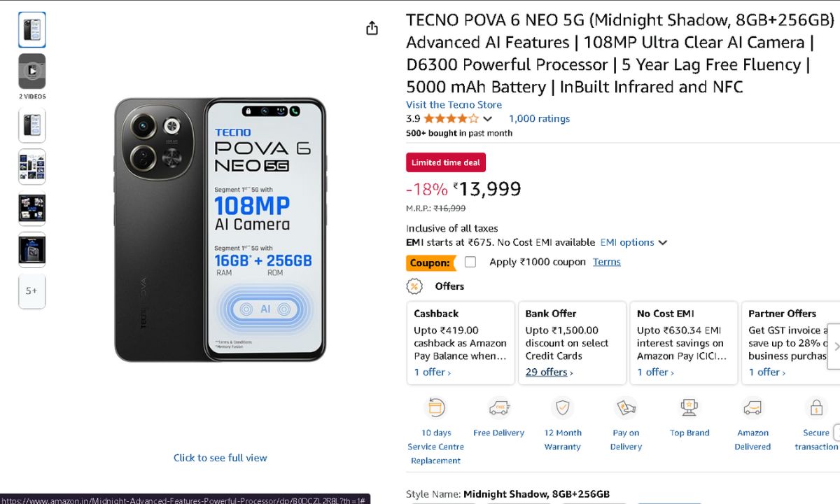
Task: Expand the EMI options dropdown
Action: pos(633,242)
